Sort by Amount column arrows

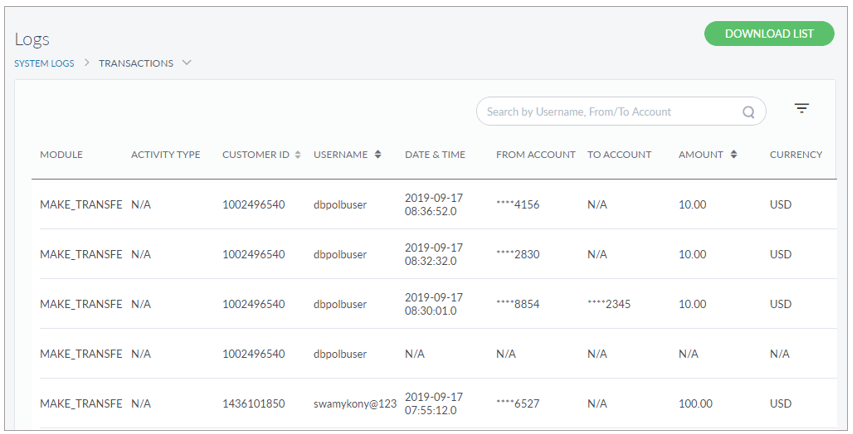coord(734,155)
